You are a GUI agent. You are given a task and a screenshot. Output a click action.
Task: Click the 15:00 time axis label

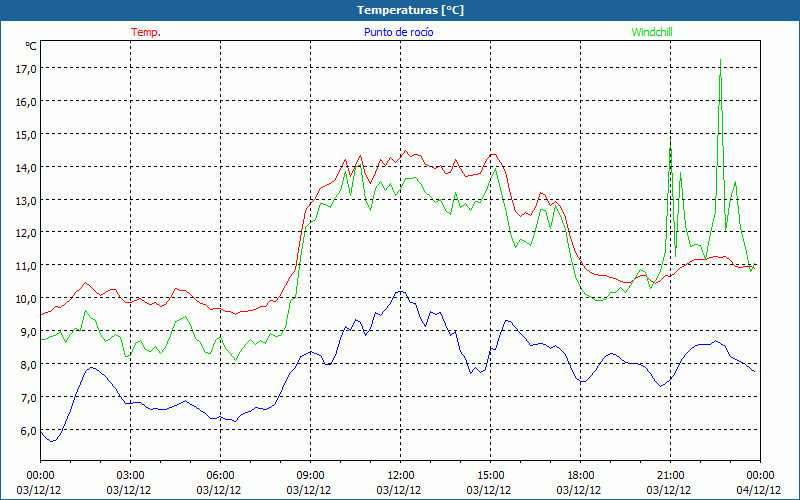click(491, 476)
